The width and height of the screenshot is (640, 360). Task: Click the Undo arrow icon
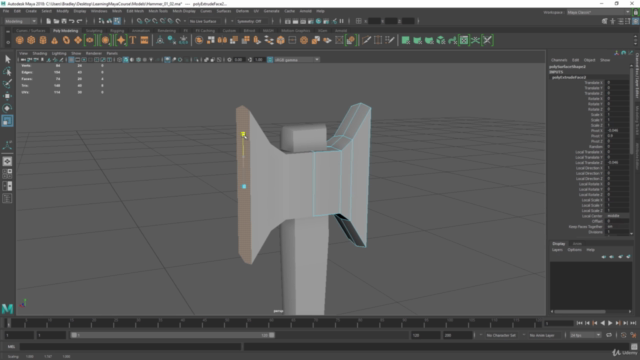pyautogui.click(x=72, y=21)
